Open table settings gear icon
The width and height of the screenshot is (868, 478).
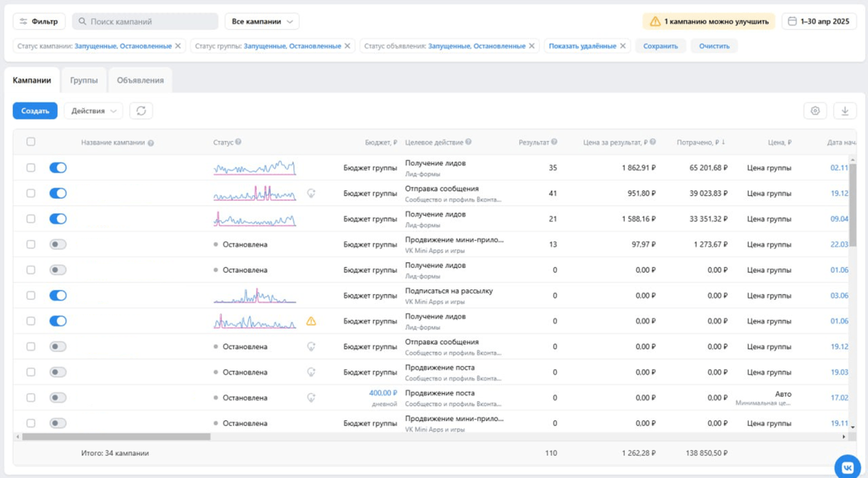[815, 111]
